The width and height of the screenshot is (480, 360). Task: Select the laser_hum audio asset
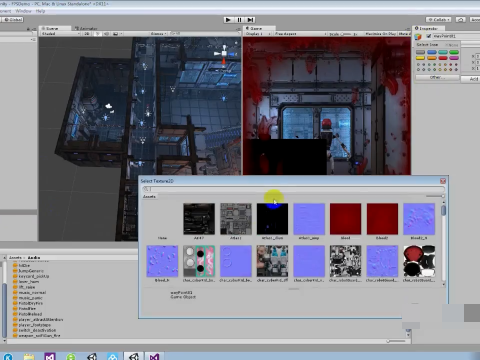(x=29, y=282)
